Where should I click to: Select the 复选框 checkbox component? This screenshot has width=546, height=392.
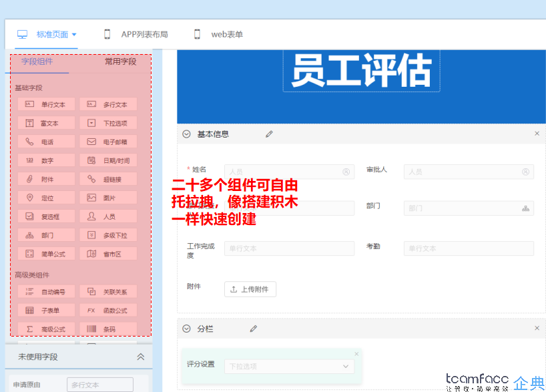(x=46, y=216)
